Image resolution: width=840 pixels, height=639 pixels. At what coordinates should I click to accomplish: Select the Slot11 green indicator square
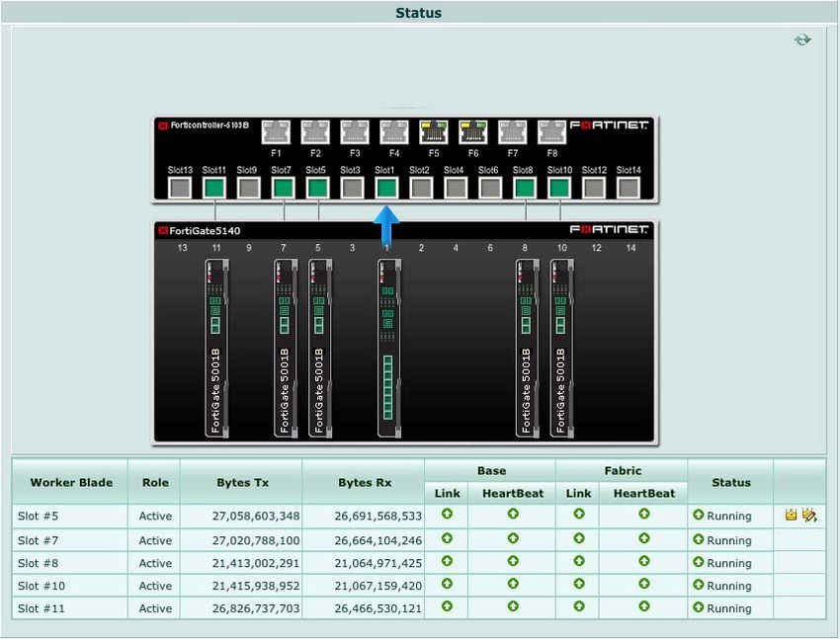click(x=214, y=188)
